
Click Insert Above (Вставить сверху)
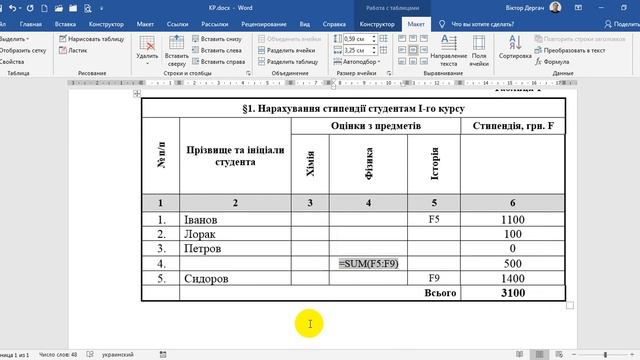(176, 51)
